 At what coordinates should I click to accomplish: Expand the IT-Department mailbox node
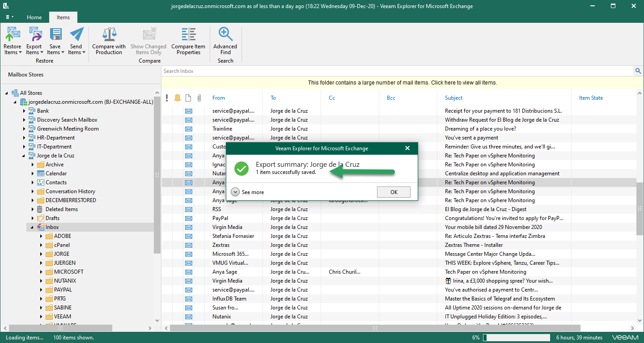(x=24, y=147)
